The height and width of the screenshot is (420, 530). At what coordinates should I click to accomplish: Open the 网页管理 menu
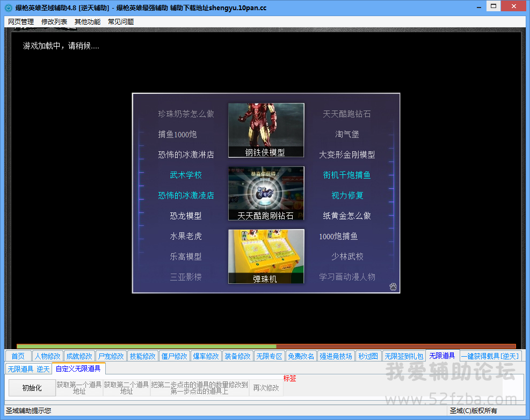(x=21, y=22)
